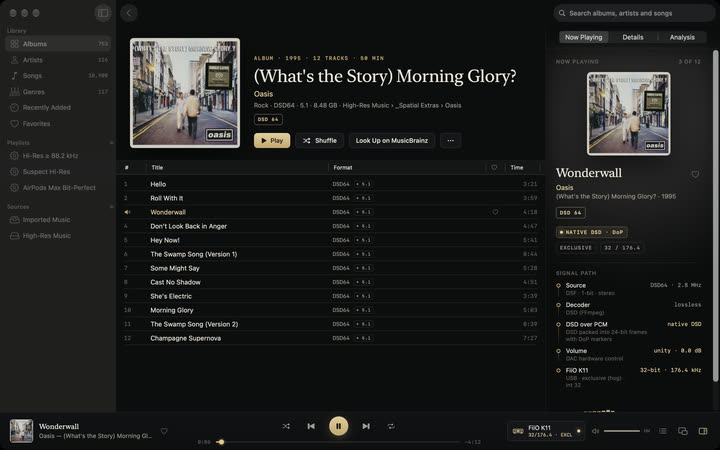Adjust the volume slider

[622, 431]
